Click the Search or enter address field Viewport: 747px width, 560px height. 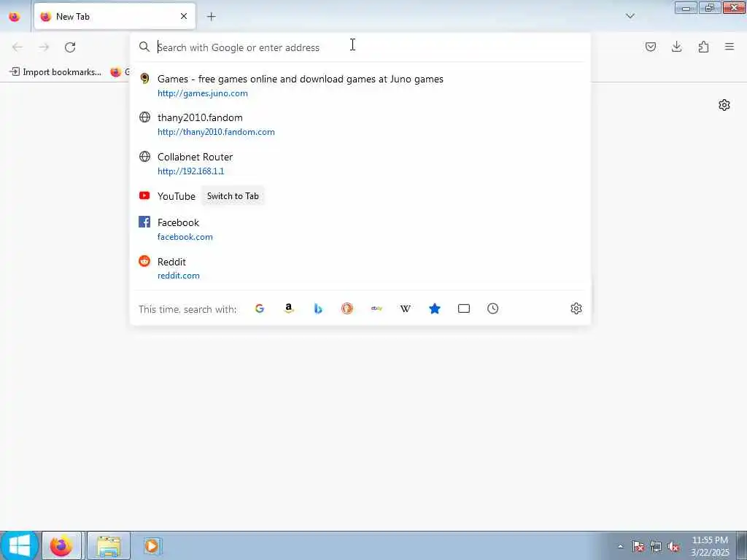pos(360,47)
